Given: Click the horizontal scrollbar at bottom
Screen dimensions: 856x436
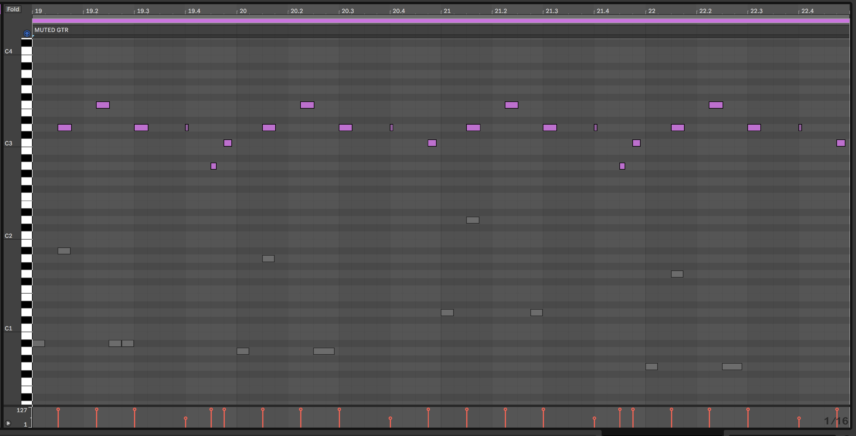Looking at the screenshot, I should 661,433.
